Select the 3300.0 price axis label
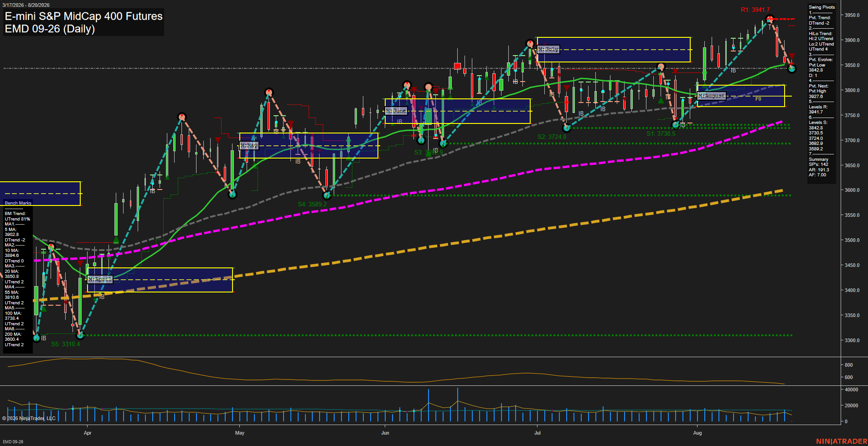This screenshot has width=868, height=446. [x=852, y=341]
